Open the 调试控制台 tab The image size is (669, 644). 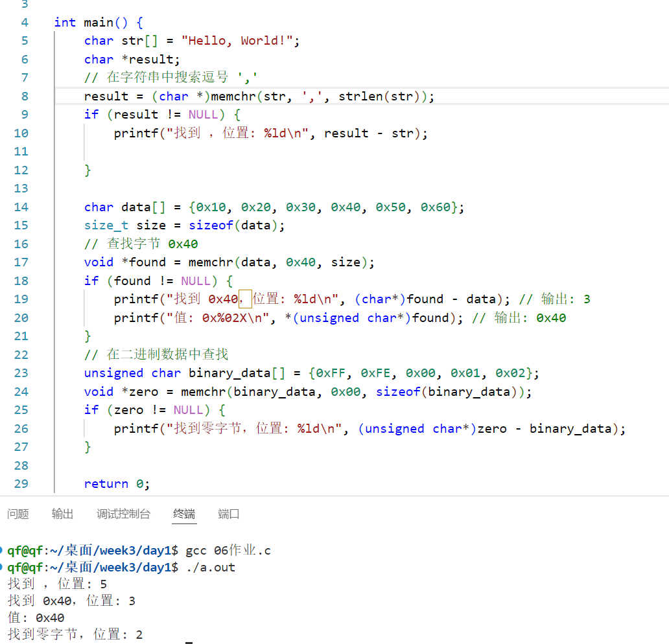(x=123, y=514)
